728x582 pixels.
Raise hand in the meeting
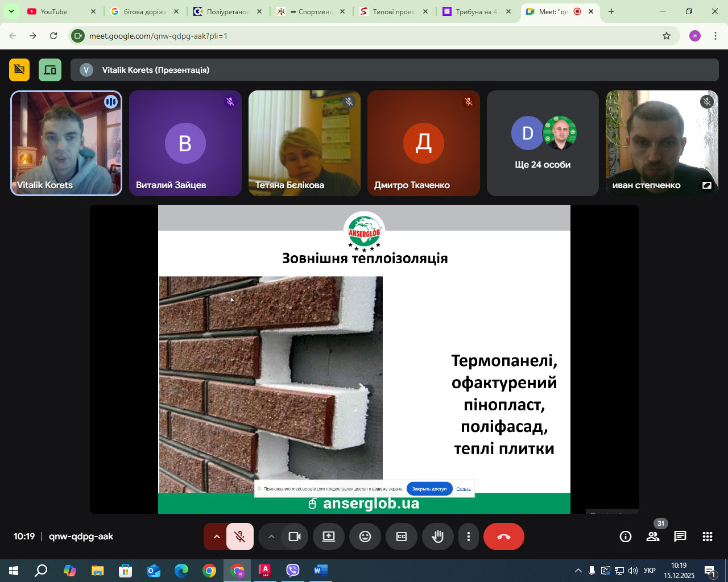437,537
